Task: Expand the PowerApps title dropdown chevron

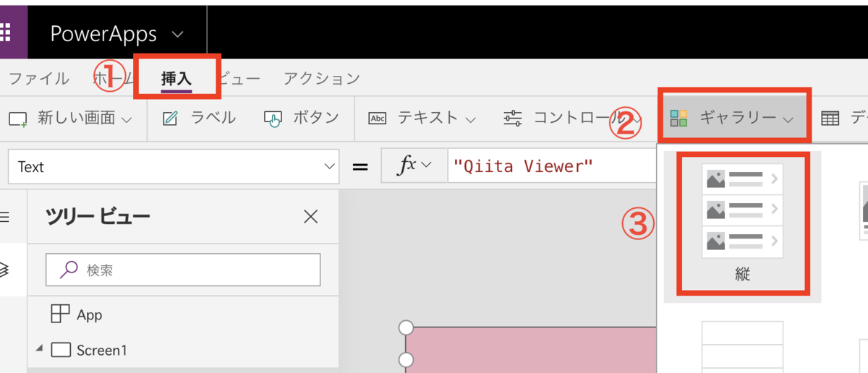Action: pos(179,34)
